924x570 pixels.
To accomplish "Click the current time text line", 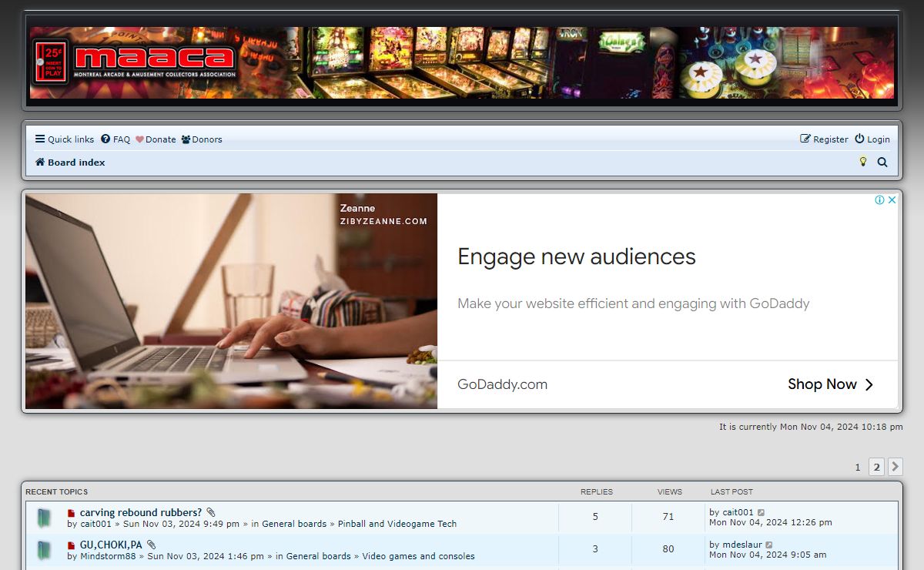I will (811, 427).
